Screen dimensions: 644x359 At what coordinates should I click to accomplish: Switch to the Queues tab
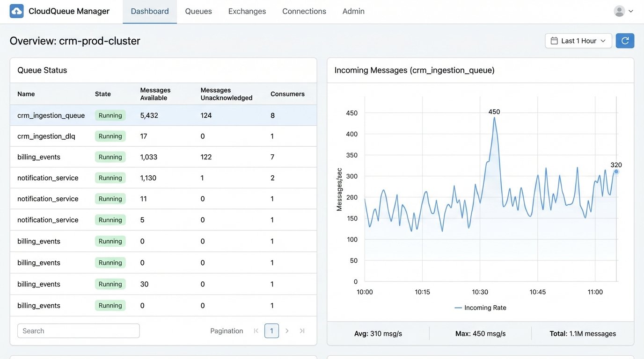(x=198, y=11)
